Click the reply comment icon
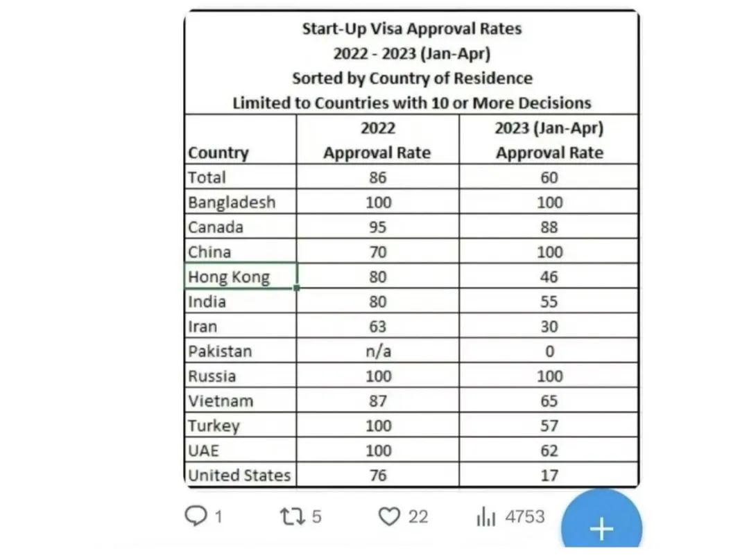This screenshot has height=560, width=749. point(196,516)
